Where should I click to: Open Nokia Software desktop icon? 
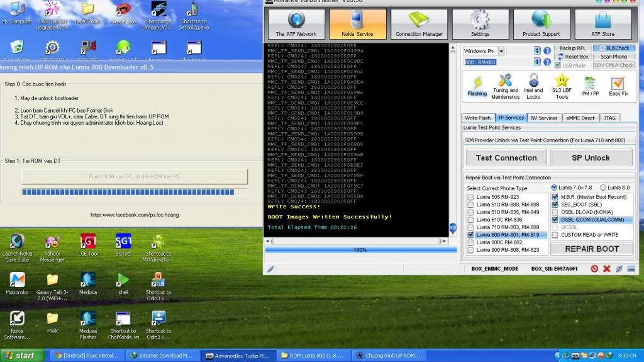point(17,325)
